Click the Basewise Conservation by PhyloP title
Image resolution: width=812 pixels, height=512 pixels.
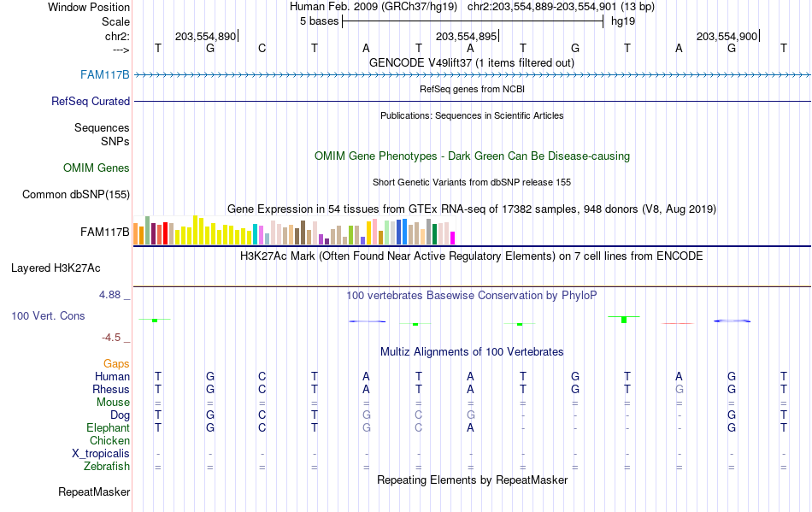472,296
